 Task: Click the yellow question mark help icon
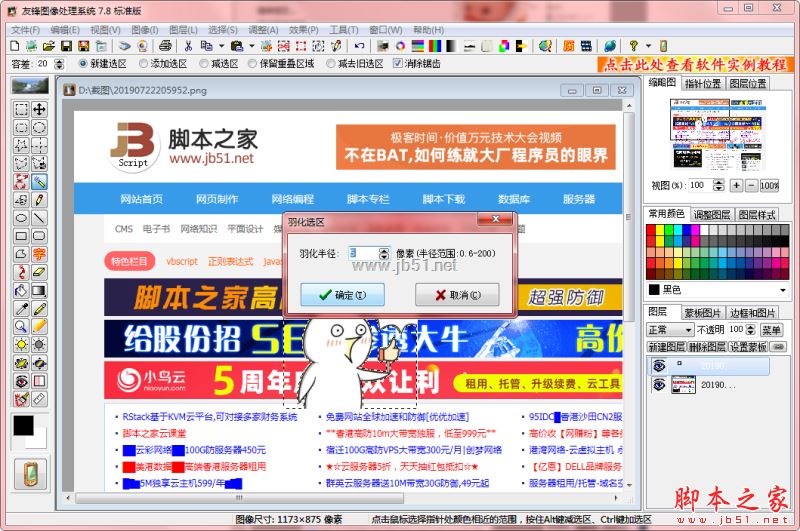633,46
